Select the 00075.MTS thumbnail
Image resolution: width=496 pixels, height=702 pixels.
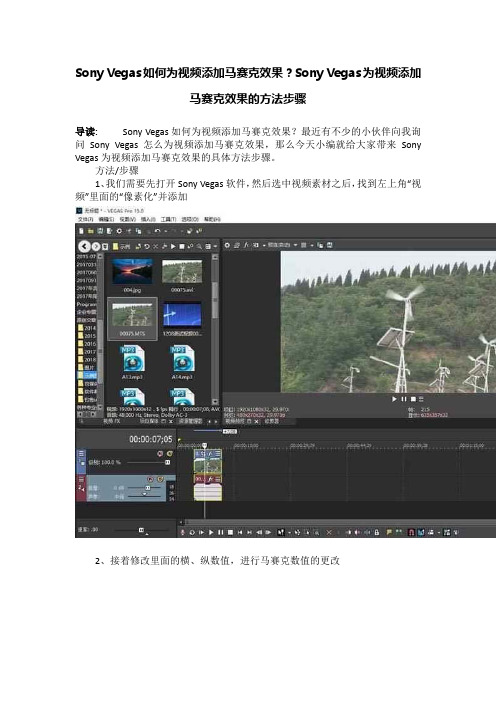[132, 319]
